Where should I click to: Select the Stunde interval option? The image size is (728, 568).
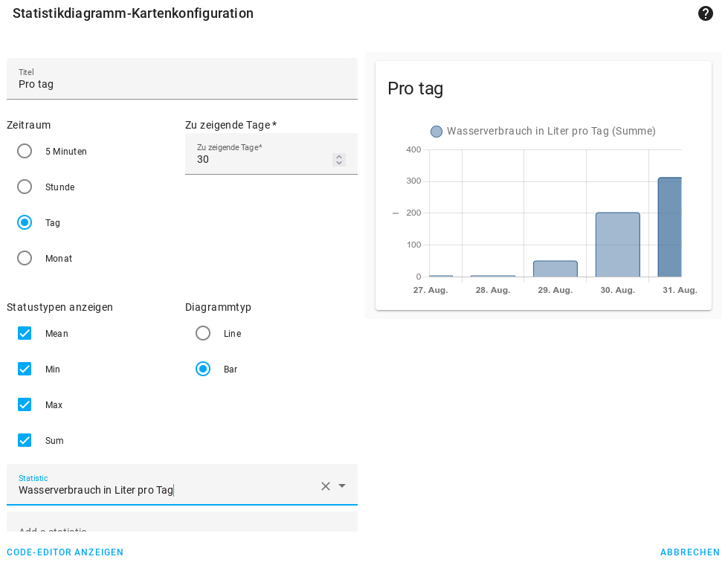(24, 187)
